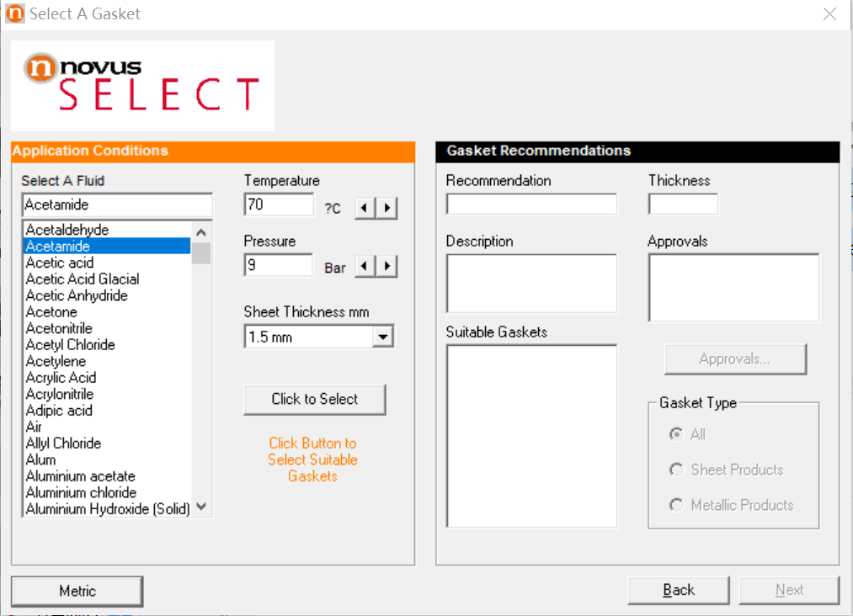This screenshot has width=853, height=616.
Task: Open the Approvals... button
Action: (734, 359)
